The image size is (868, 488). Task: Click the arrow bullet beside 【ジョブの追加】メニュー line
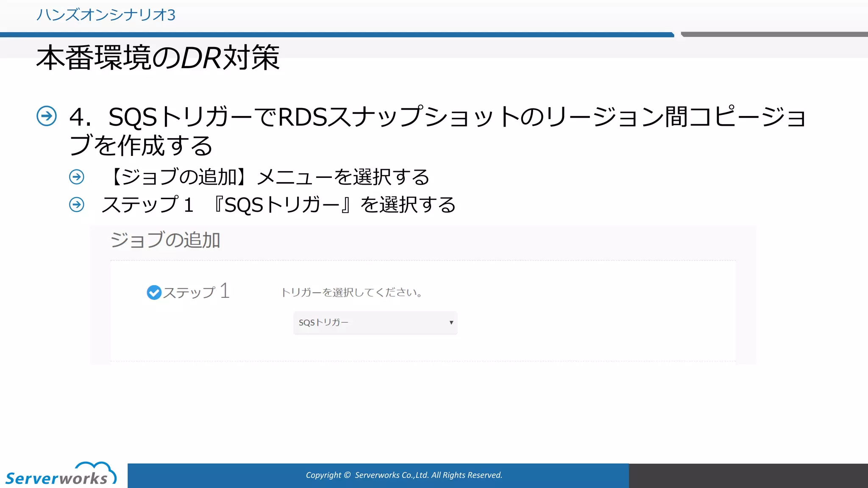pos(77,177)
